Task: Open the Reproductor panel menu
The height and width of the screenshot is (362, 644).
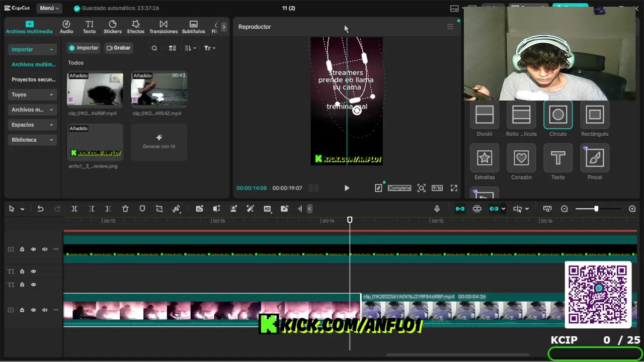Action: click(x=450, y=27)
